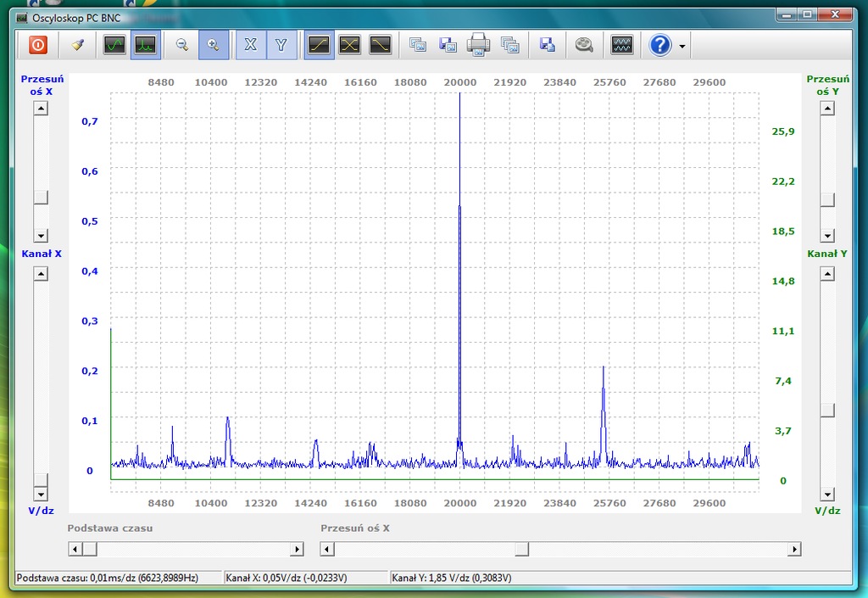
Task: Click the Kanał X V/dz slider thumb
Action: pos(41,480)
